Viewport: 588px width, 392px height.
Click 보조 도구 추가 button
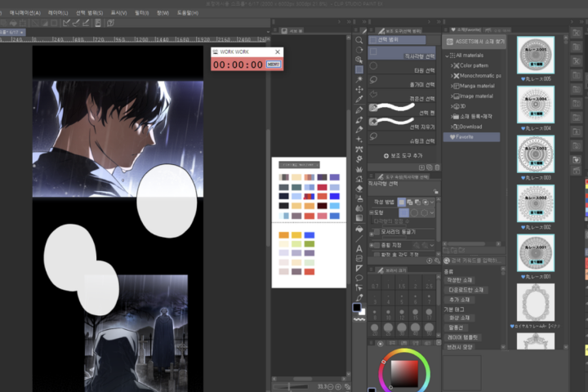(403, 156)
